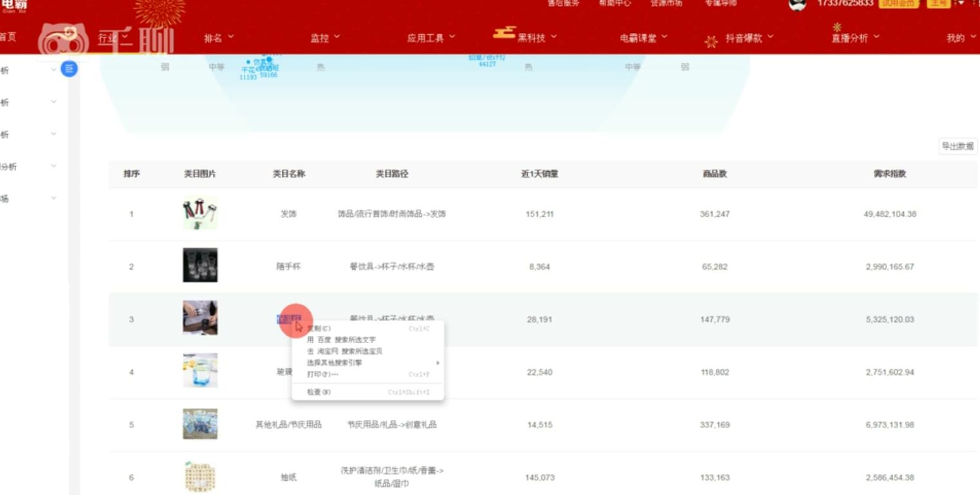Click the 类目图片 column header
The width and height of the screenshot is (980, 495).
point(200,174)
